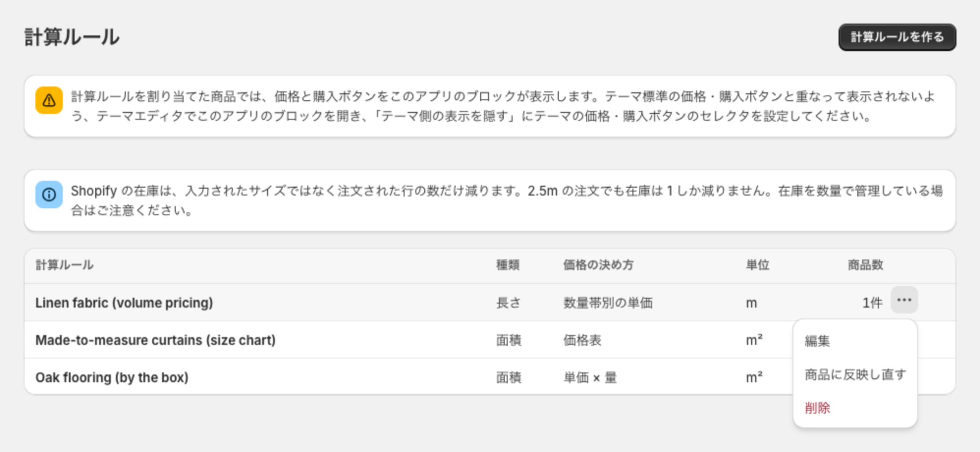Viewport: 980px width, 452px height.
Task: Click the 1件 product count cell
Action: click(872, 303)
